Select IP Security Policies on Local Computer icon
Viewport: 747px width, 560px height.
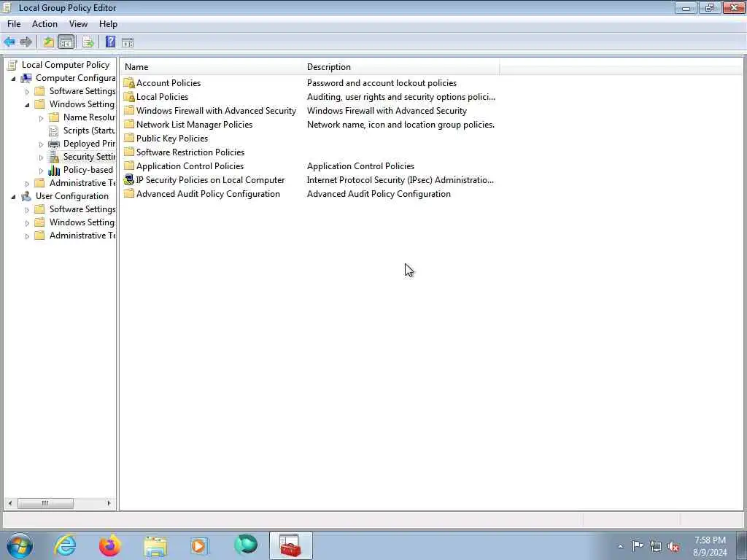pos(129,179)
